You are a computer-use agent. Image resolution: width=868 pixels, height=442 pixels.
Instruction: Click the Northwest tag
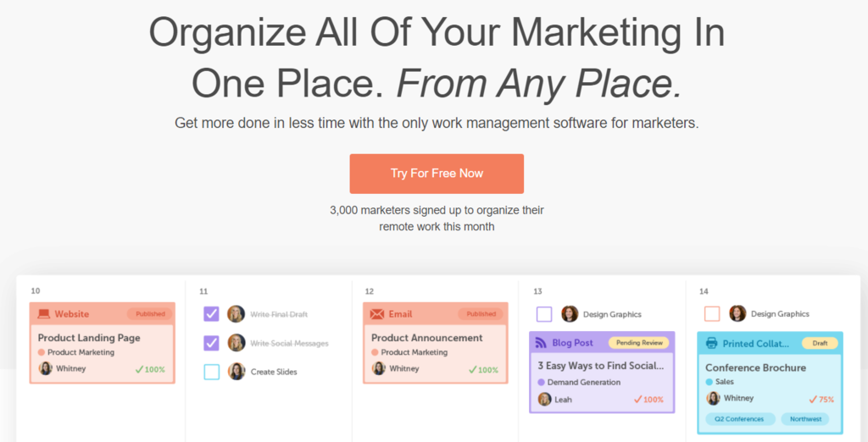(804, 419)
